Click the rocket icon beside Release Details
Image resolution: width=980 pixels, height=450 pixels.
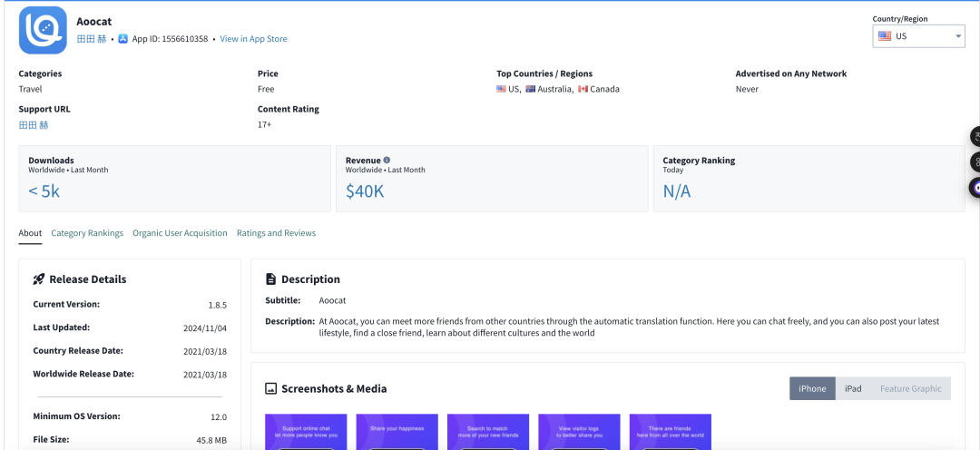pyautogui.click(x=39, y=279)
